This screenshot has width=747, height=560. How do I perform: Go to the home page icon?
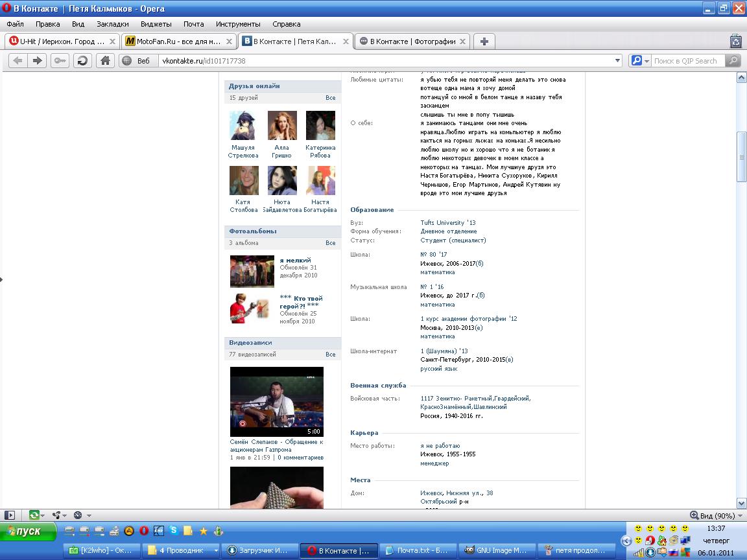point(105,60)
